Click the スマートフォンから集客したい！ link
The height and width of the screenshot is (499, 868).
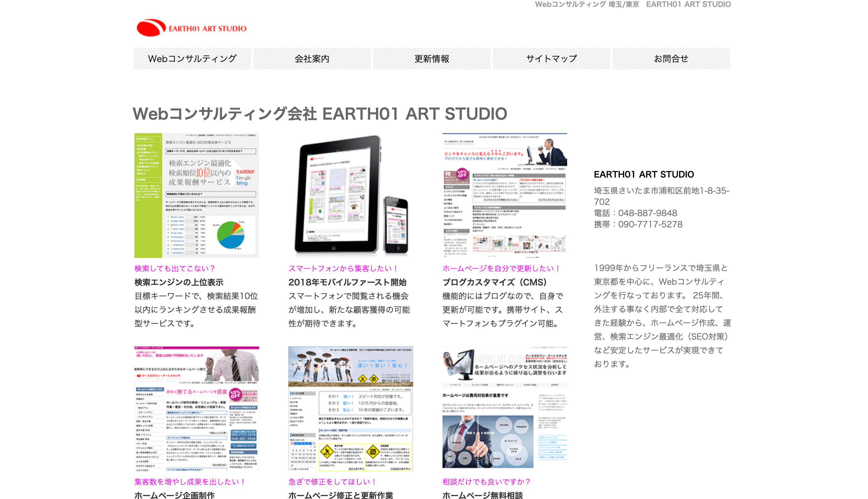tap(343, 268)
